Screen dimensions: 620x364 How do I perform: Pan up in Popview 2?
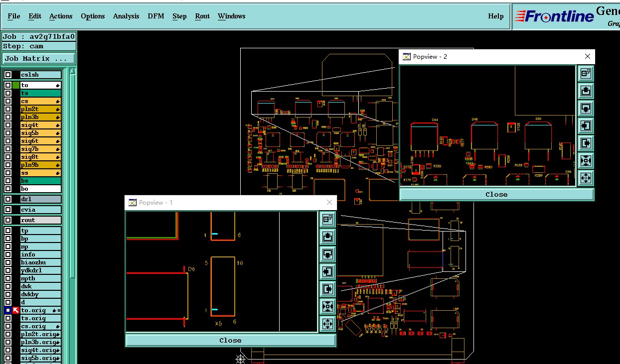586,91
